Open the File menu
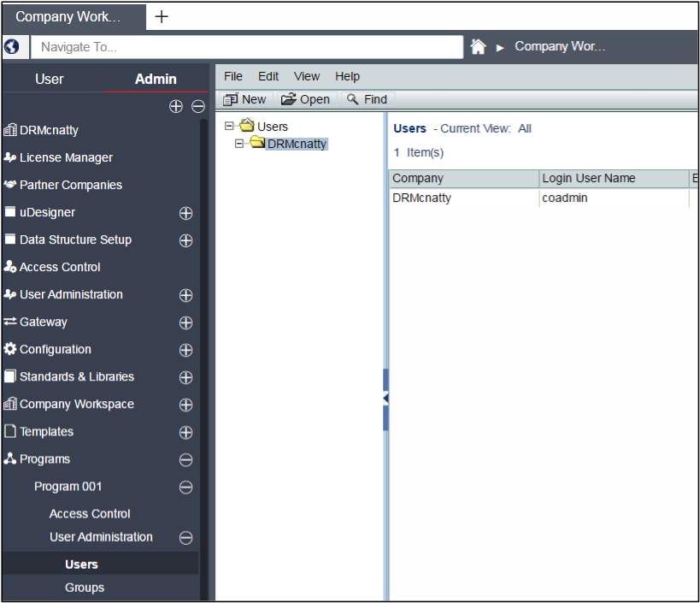Viewport: 700px width, 603px height. 233,76
